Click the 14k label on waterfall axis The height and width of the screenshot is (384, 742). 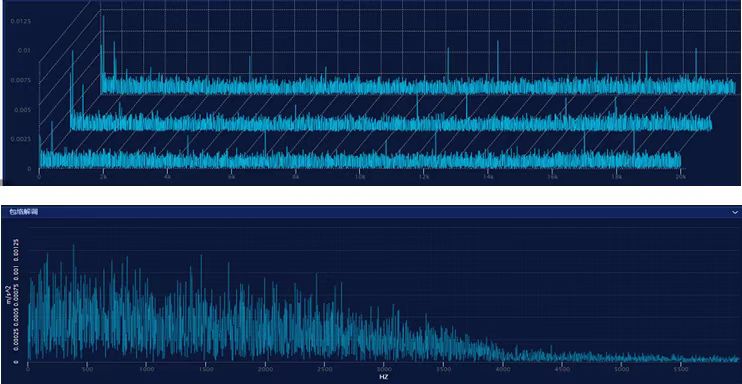click(488, 177)
